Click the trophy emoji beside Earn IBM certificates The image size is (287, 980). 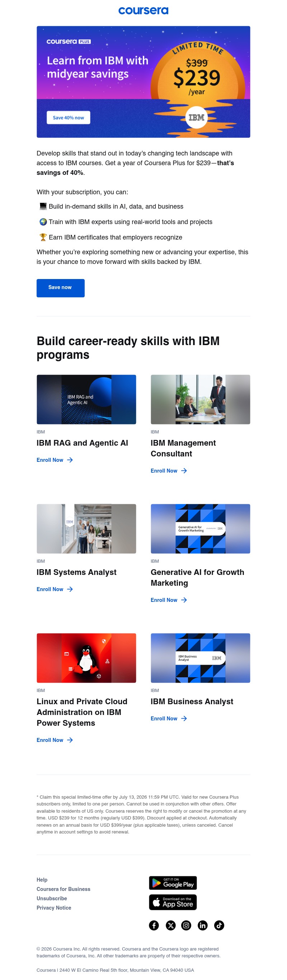click(43, 237)
